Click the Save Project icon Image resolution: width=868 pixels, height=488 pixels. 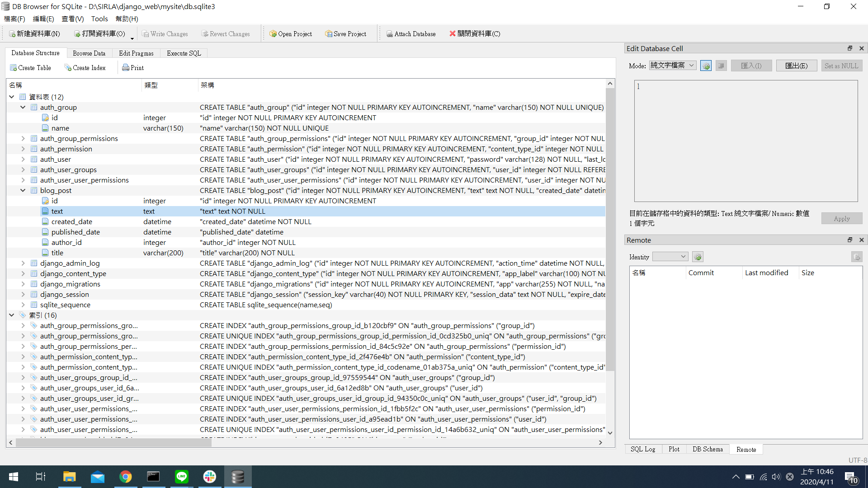tap(329, 34)
